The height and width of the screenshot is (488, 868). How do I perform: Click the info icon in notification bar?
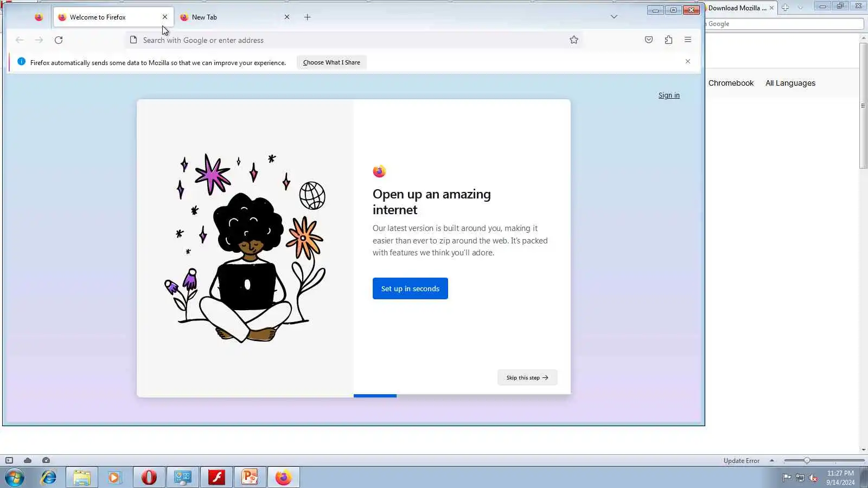point(22,62)
